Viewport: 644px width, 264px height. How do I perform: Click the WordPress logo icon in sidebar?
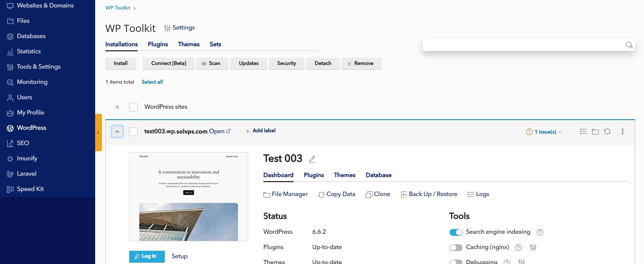pos(10,128)
